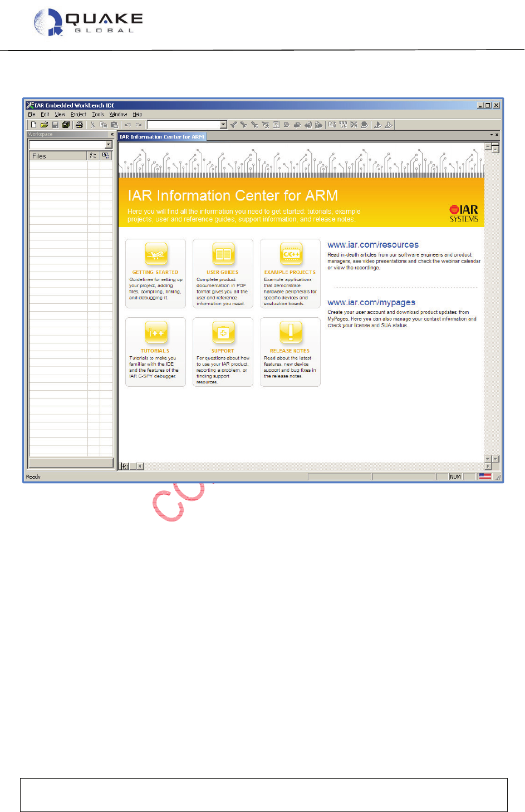Click the Copy toolbar icon

[103, 125]
